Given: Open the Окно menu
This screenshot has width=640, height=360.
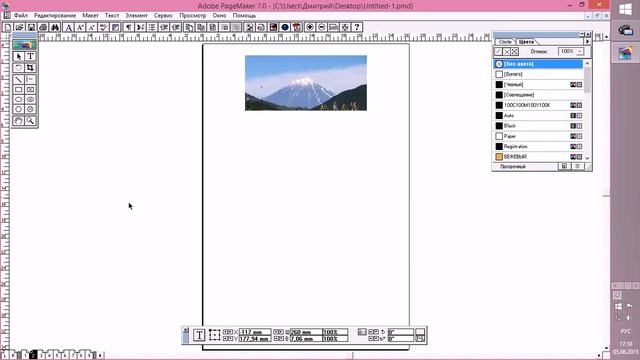Looking at the screenshot, I should (219, 16).
